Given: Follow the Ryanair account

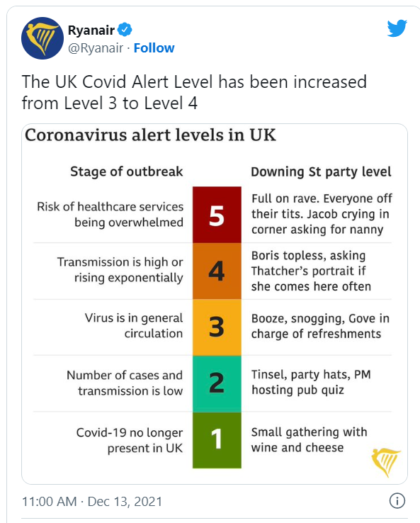Looking at the screenshot, I should (154, 48).
